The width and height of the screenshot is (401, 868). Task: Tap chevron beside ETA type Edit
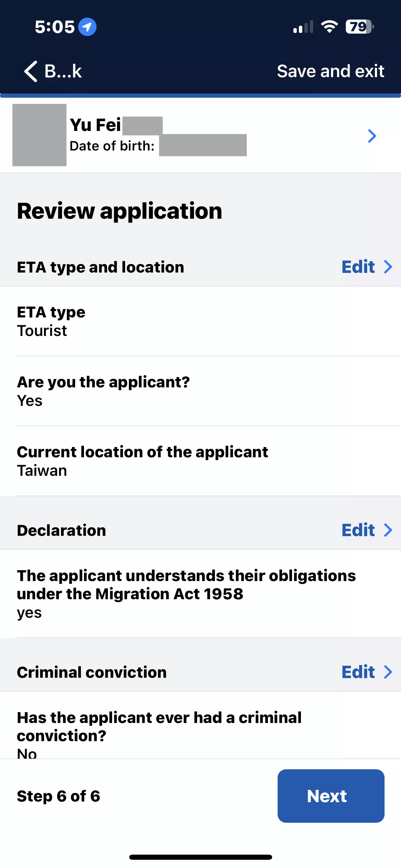[388, 267]
